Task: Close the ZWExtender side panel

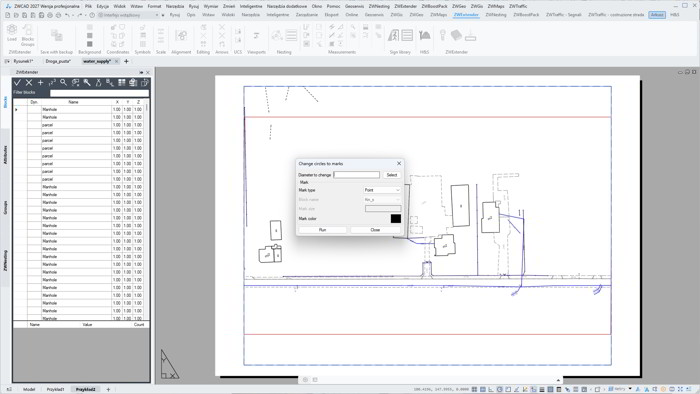Action: pos(148,72)
